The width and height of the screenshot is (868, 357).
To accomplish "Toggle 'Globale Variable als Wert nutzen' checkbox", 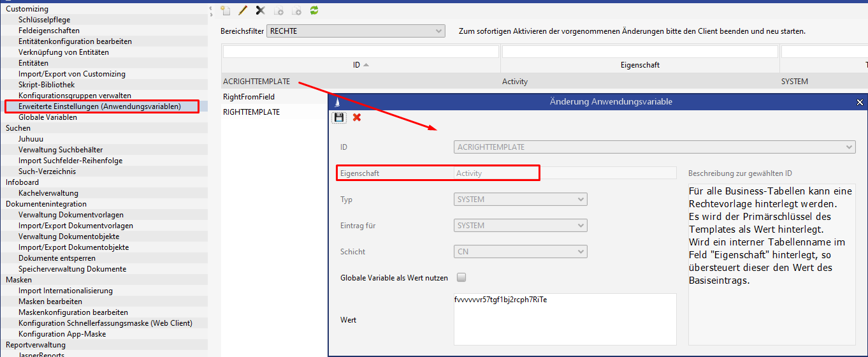I will click(461, 277).
